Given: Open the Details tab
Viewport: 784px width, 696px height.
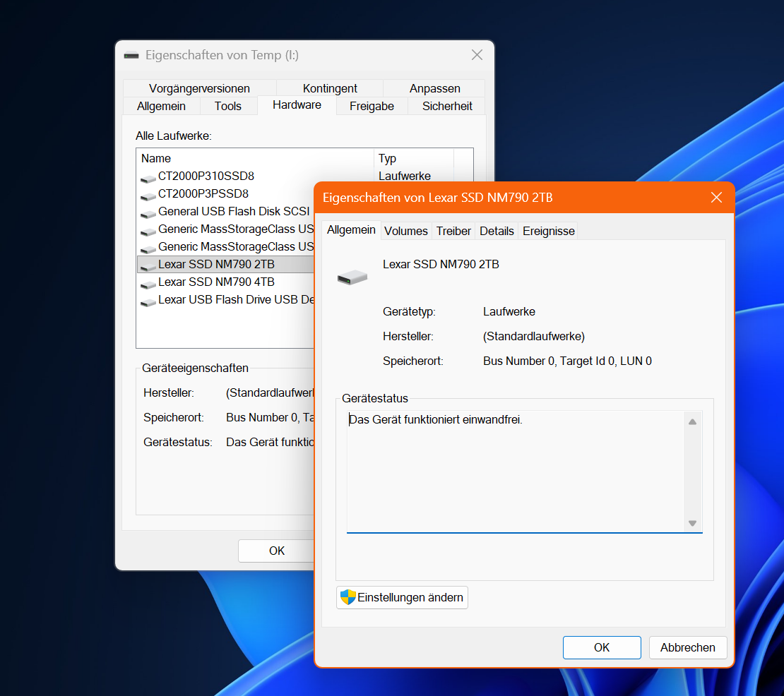Looking at the screenshot, I should click(497, 231).
